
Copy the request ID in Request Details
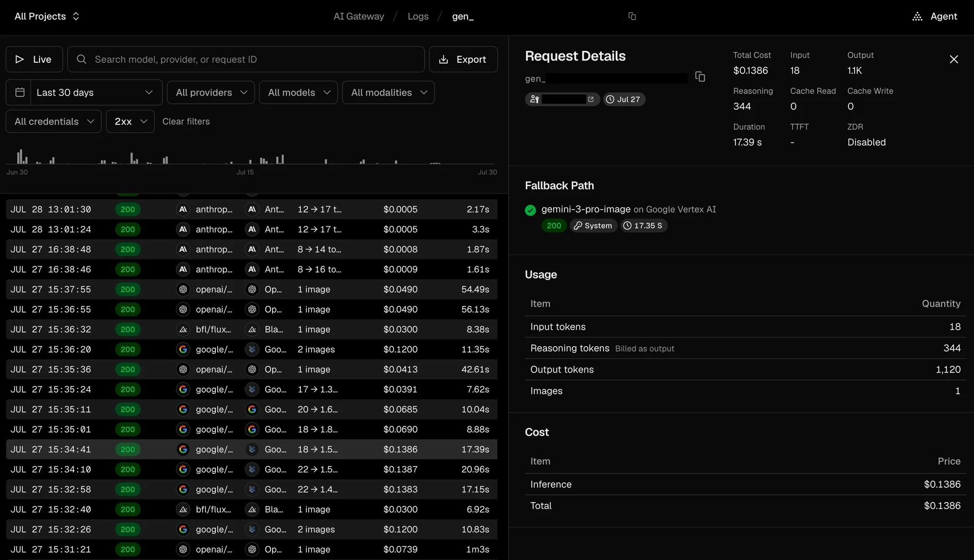[x=700, y=77]
